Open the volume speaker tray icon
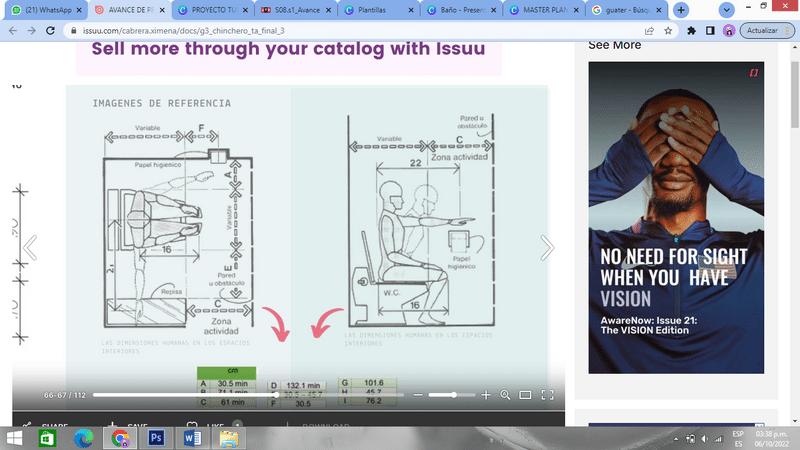Viewport: 800px width, 450px height. (705, 439)
